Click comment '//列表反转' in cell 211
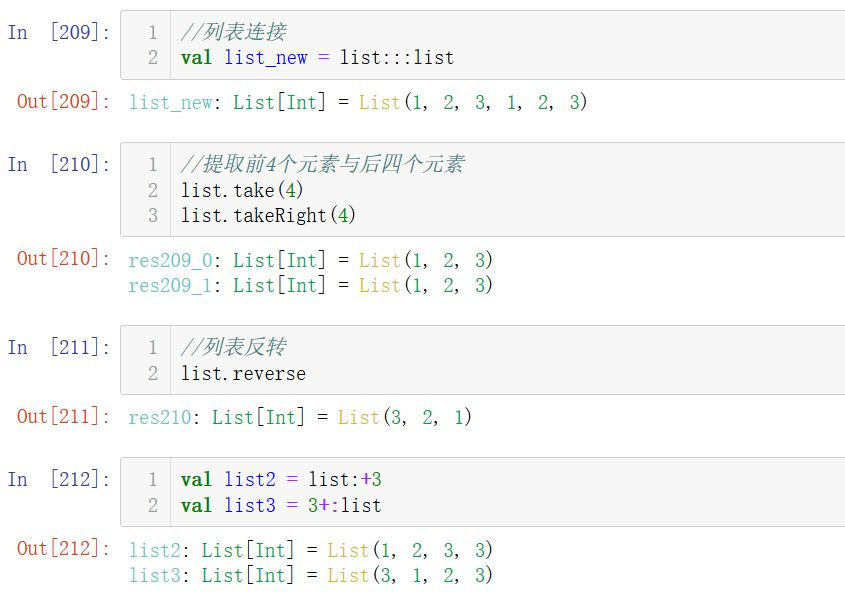Screen dimensions: 845x601 pyautogui.click(x=233, y=347)
